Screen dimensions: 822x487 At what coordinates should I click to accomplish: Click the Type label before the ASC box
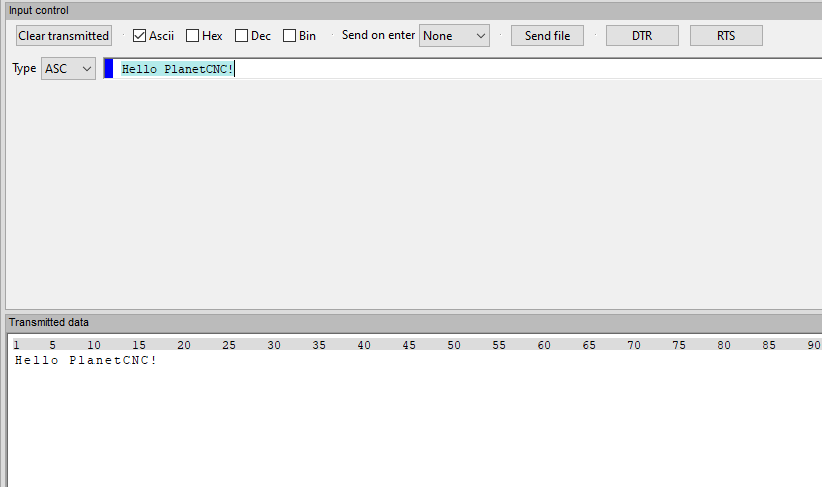click(x=24, y=68)
